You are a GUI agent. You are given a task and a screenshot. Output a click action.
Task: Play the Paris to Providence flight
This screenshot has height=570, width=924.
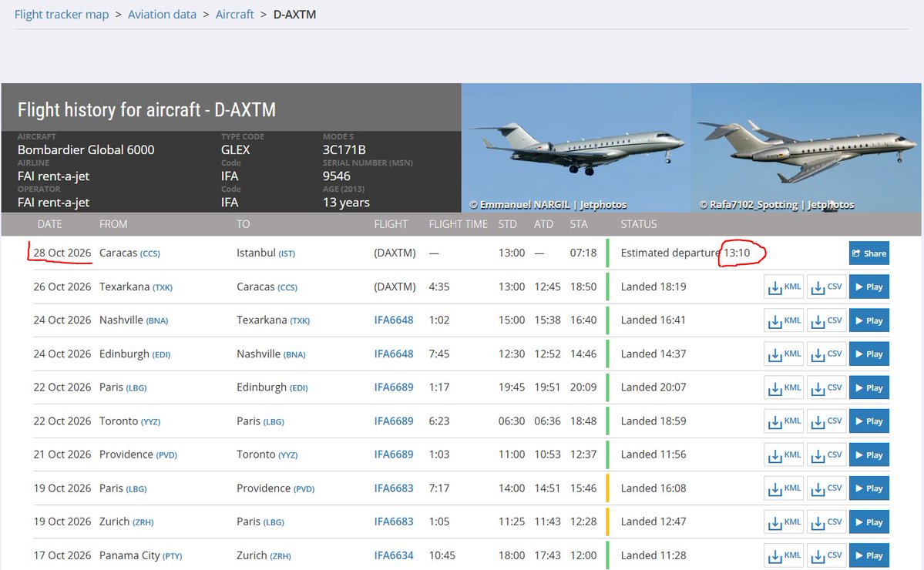pos(869,488)
